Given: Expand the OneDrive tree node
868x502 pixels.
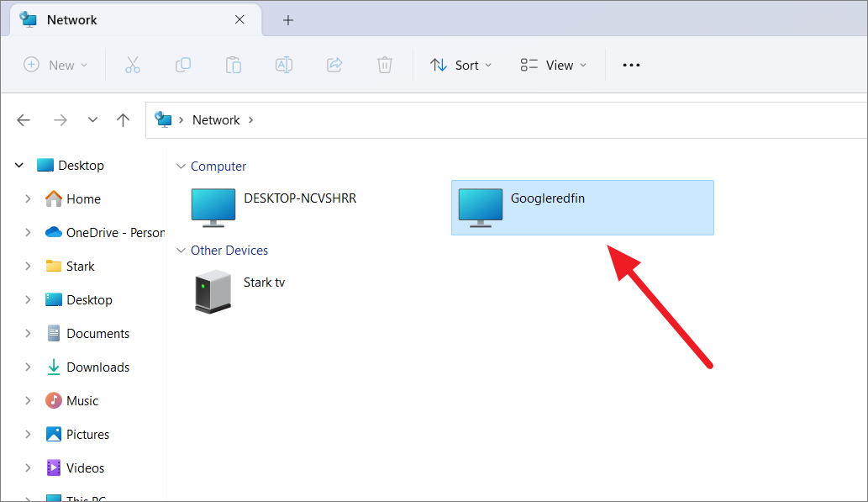Looking at the screenshot, I should [x=28, y=233].
